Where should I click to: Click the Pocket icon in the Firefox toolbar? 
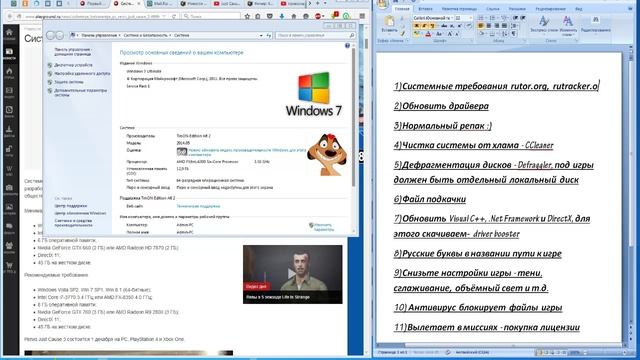[269, 16]
